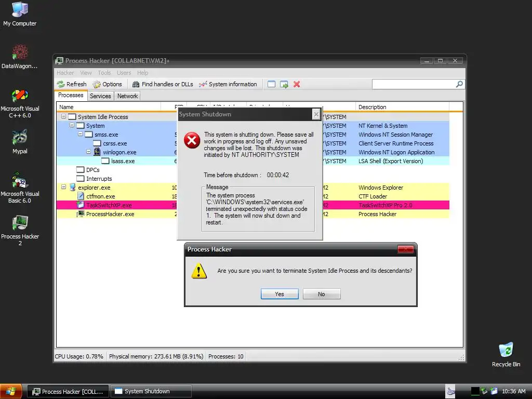Select the ctfmon.exe process row
Viewport: 532px width, 399px height.
[x=253, y=196]
